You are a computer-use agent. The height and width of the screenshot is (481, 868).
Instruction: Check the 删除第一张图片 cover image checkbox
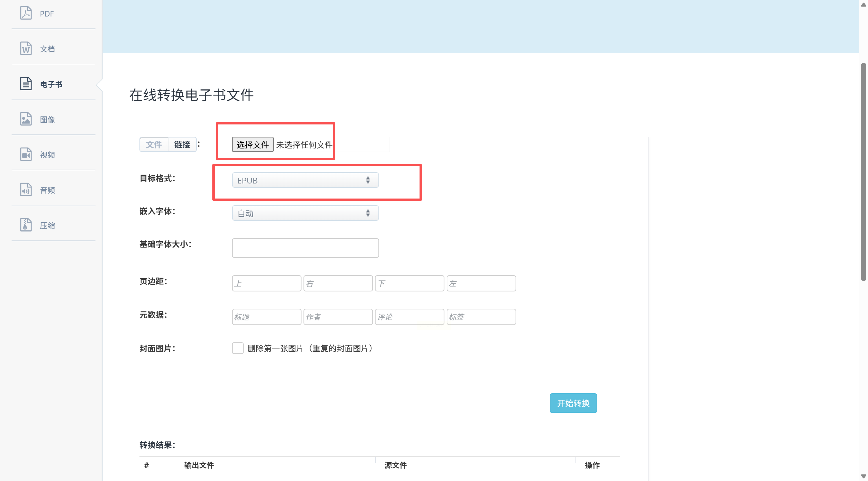click(x=238, y=348)
